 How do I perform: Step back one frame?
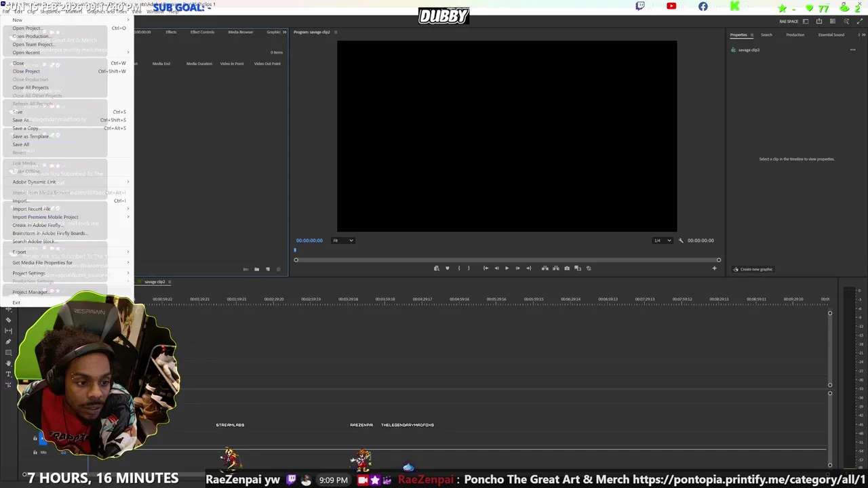pos(496,268)
